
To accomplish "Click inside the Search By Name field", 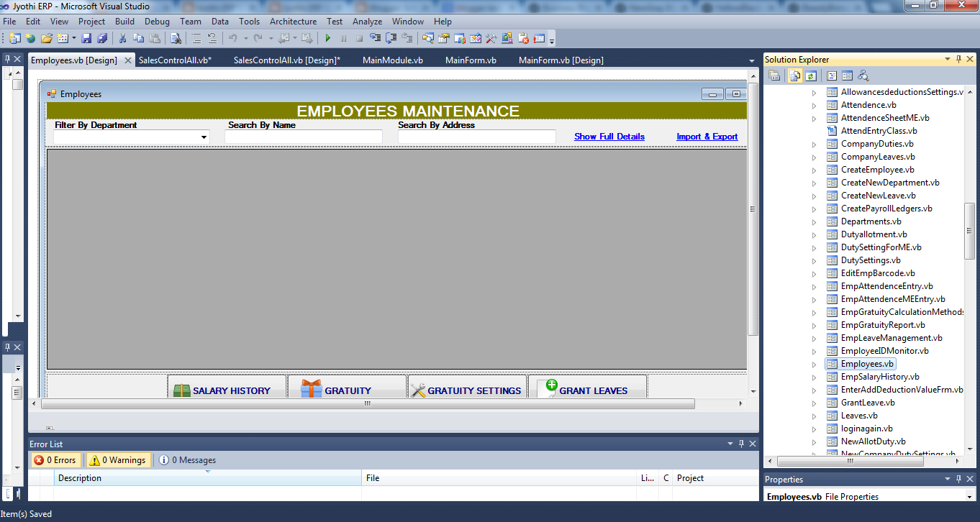I will [302, 136].
